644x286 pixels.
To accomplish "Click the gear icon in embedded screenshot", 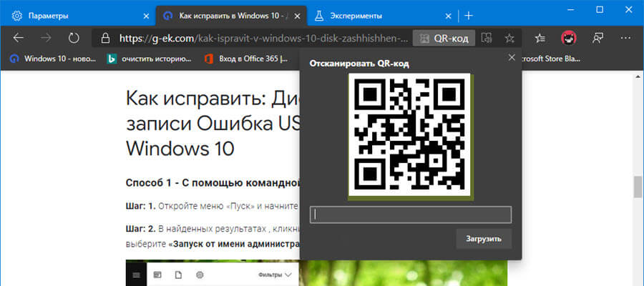I will [200, 275].
